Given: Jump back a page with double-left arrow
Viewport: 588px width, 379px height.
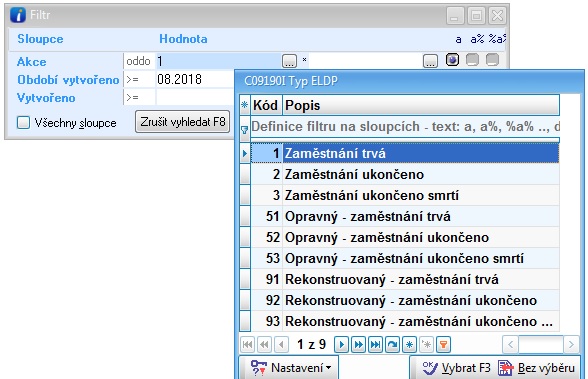Looking at the screenshot, I should coord(264,345).
